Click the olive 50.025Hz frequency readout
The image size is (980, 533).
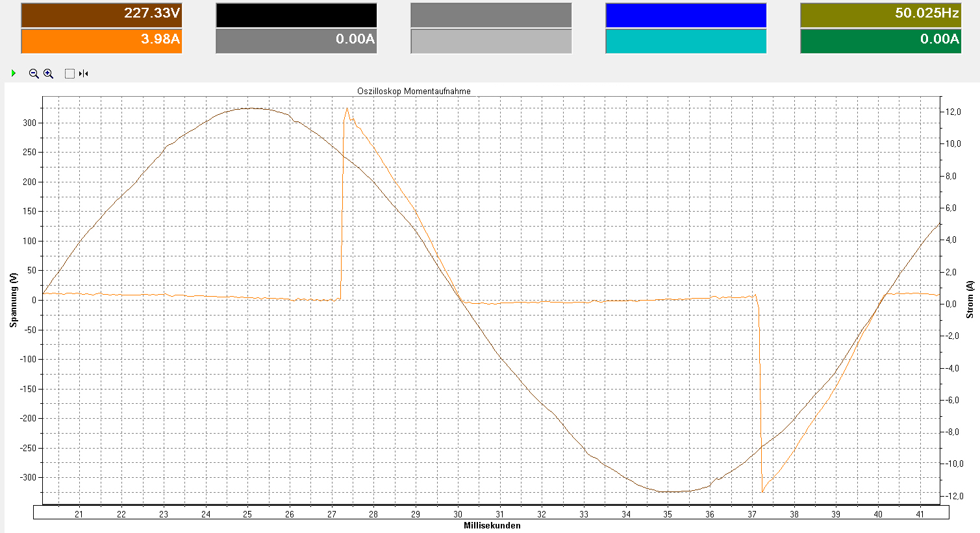click(x=881, y=15)
